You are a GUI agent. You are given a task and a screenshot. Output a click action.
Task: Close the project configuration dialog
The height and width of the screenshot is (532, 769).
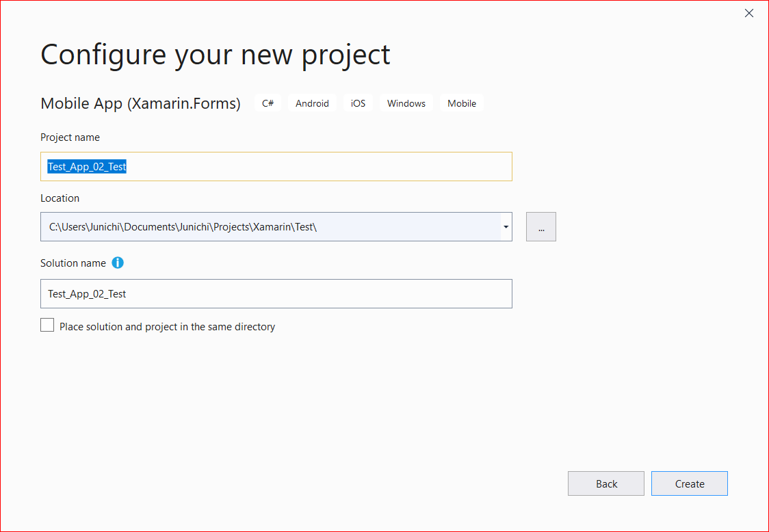coord(748,13)
